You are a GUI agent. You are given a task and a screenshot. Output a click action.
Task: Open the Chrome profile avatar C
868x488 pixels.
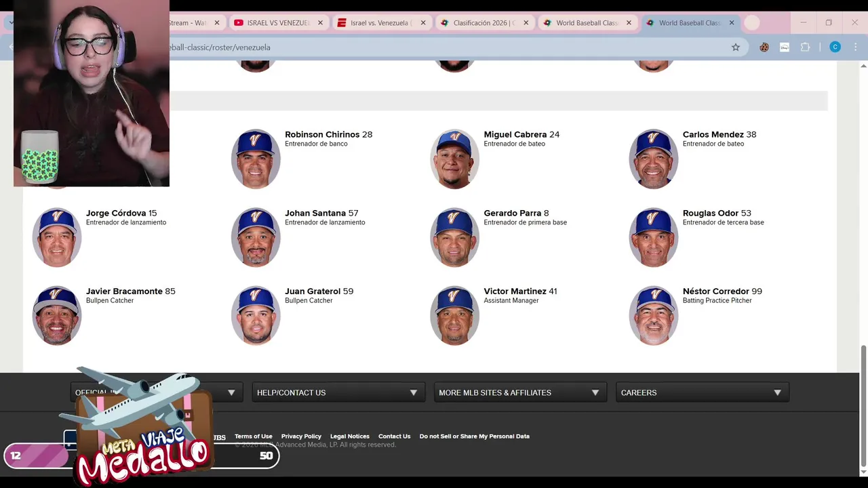coord(835,47)
